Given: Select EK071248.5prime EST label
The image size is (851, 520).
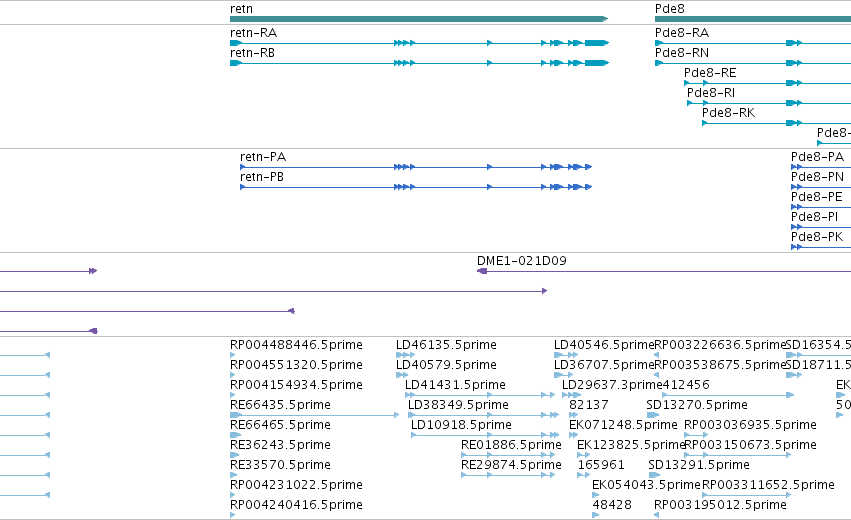Looking at the screenshot, I should pos(623,425).
